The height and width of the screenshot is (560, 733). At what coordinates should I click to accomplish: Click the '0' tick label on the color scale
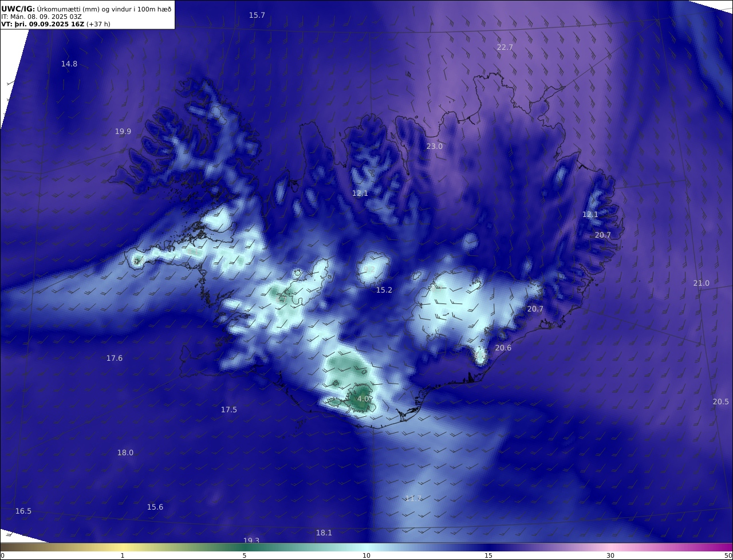pyautogui.click(x=2, y=555)
